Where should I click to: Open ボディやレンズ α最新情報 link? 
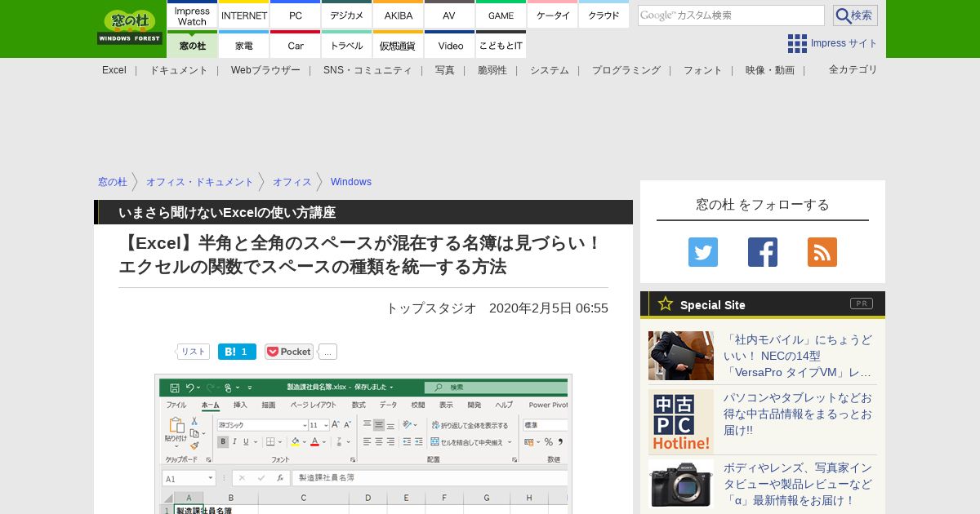[x=798, y=484]
